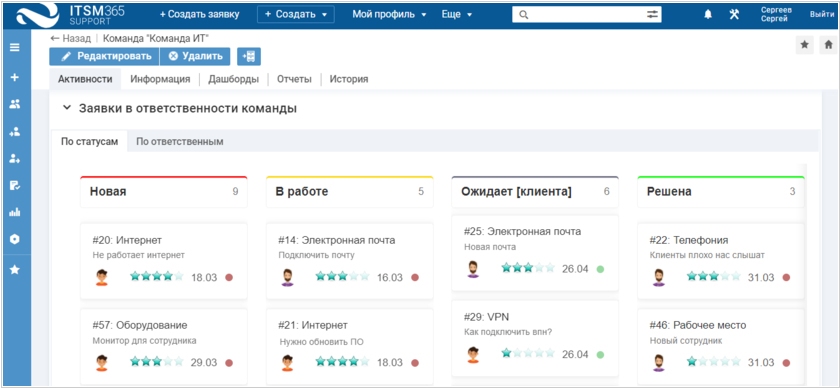The height and width of the screenshot is (388, 840).
Task: Open the Информация tab
Action: [x=160, y=79]
